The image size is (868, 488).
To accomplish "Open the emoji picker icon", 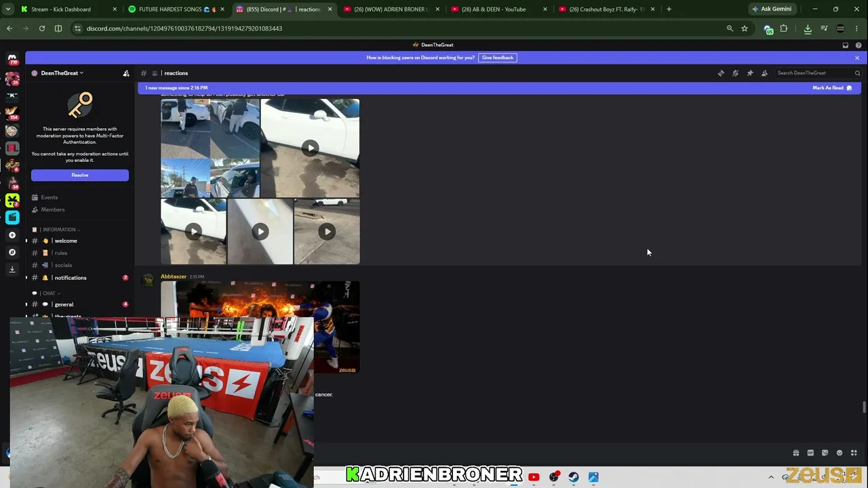I will point(840,453).
